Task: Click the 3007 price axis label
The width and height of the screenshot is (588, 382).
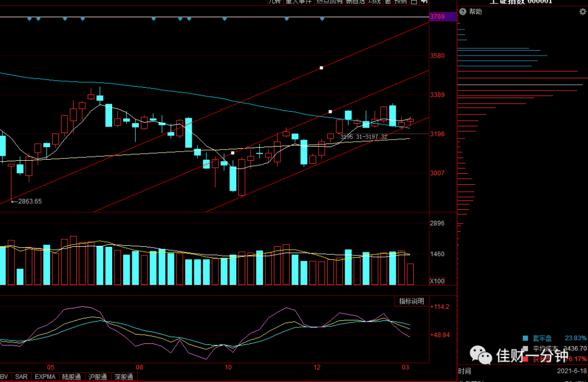Action: tap(437, 173)
